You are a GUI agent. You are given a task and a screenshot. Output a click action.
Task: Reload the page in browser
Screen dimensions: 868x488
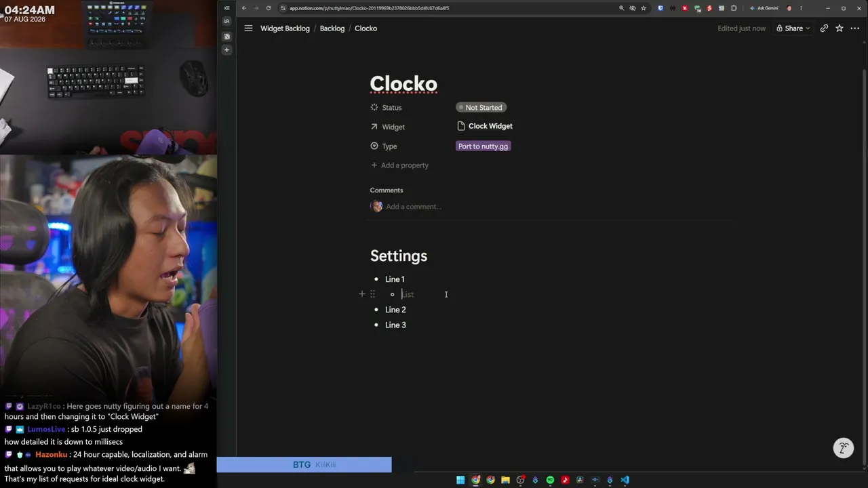tap(269, 8)
